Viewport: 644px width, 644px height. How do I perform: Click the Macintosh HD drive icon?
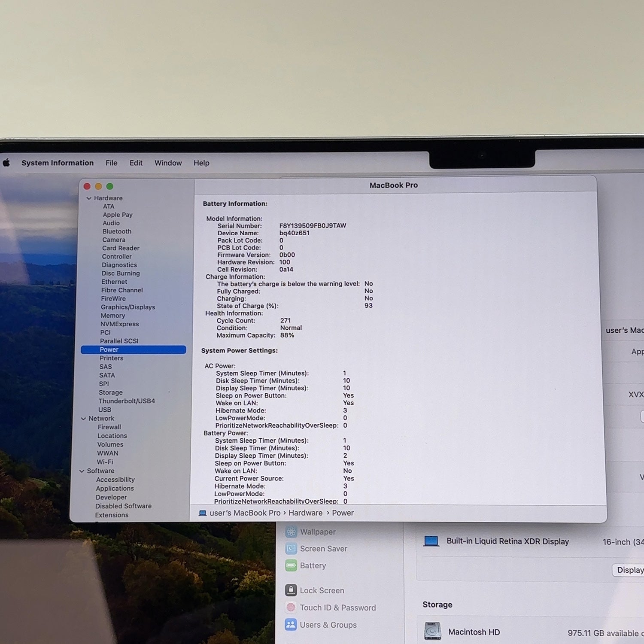(432, 631)
